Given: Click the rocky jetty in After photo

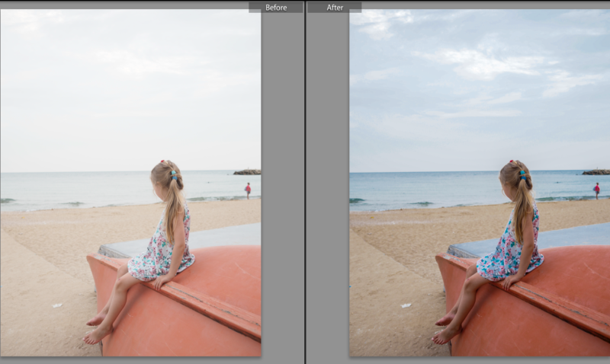Looking at the screenshot, I should [596, 172].
